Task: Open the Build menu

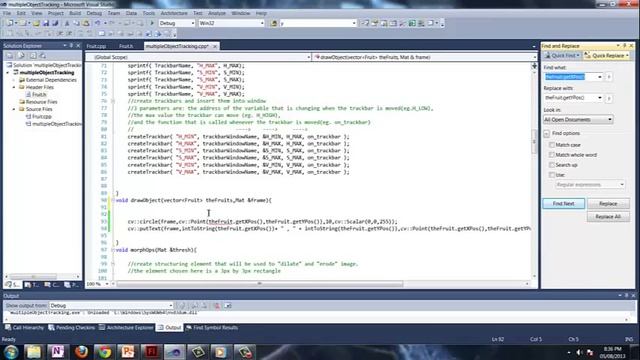Action: tap(75, 13)
